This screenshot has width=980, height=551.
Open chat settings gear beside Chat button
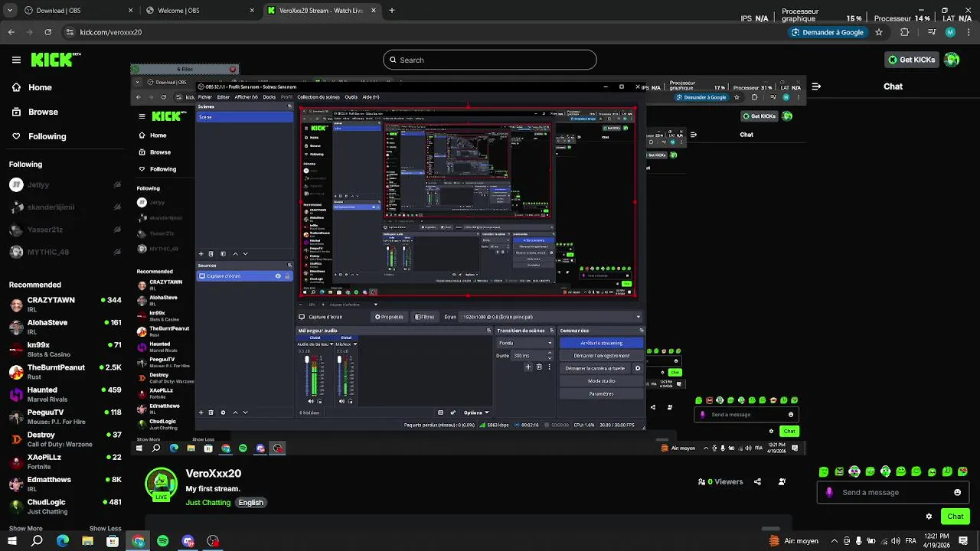pyautogui.click(x=929, y=517)
